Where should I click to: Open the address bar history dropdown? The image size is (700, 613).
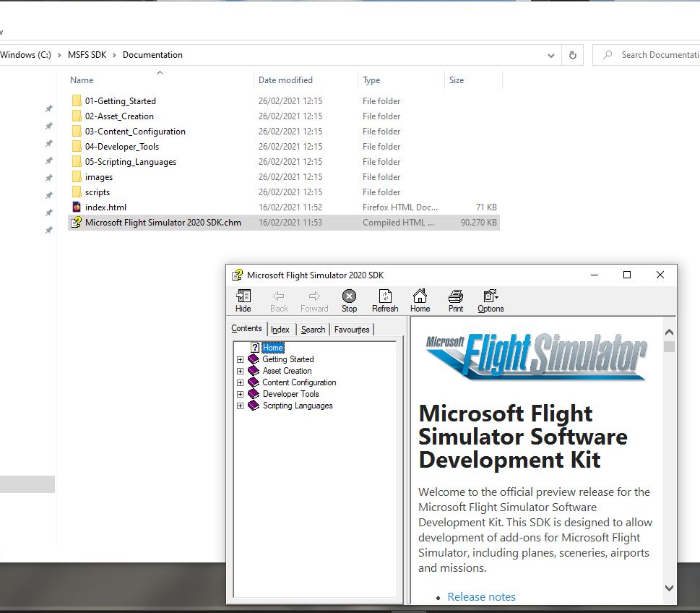coord(551,56)
